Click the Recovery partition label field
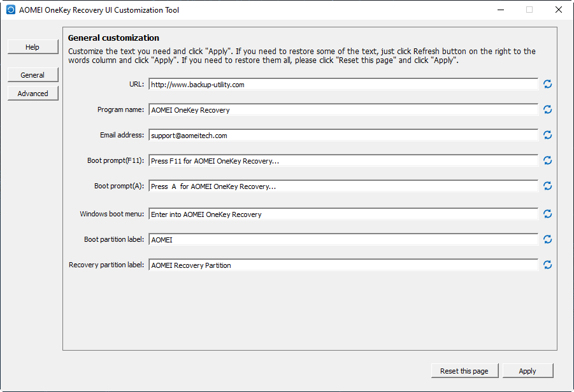This screenshot has width=574, height=392. click(343, 265)
